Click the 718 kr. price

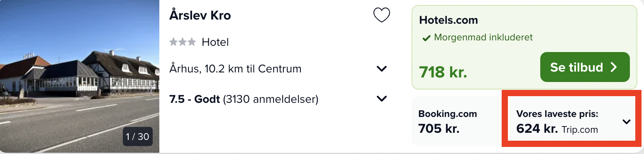443,72
